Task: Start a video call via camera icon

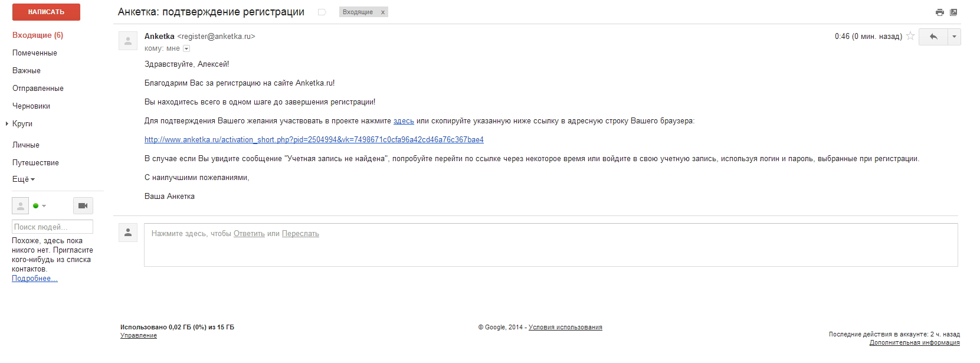Action: 83,205
